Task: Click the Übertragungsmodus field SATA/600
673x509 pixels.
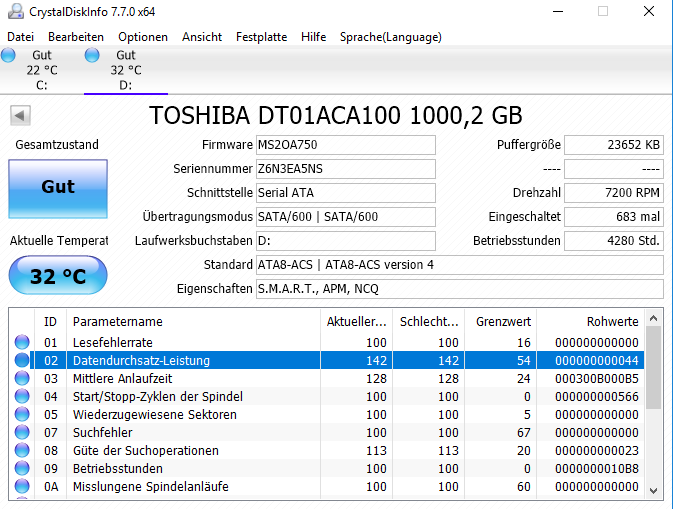Action: pyautogui.click(x=346, y=217)
